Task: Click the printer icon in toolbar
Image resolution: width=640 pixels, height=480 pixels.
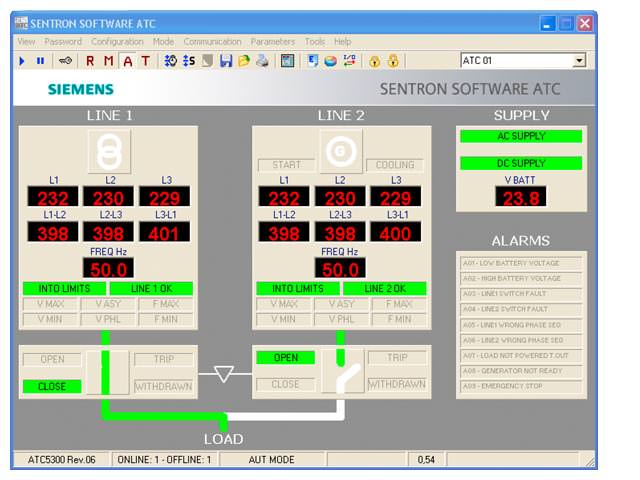Action: coord(262,61)
